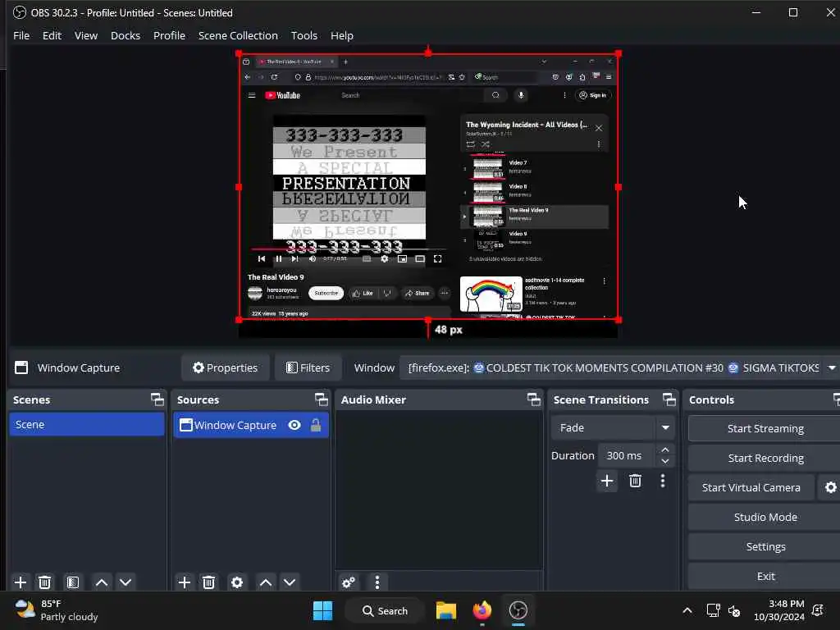
Task: Remove selected source with trash icon
Action: [208, 582]
